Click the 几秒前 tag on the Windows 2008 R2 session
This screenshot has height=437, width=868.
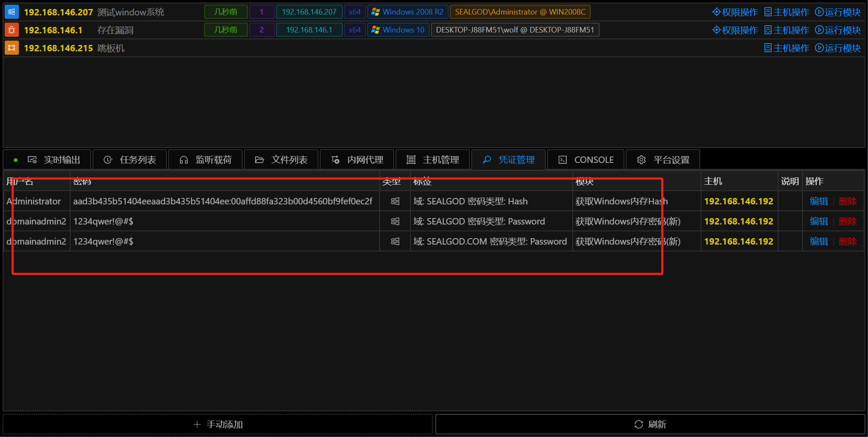pos(226,12)
